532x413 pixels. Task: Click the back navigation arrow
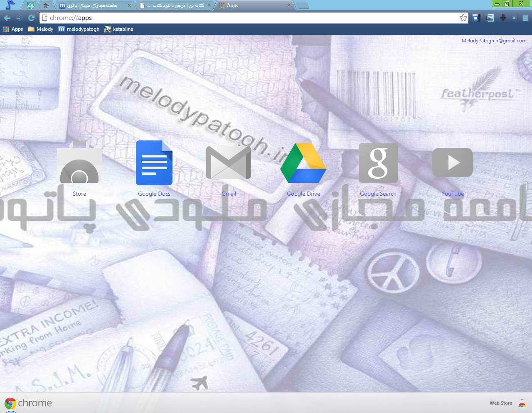point(7,18)
